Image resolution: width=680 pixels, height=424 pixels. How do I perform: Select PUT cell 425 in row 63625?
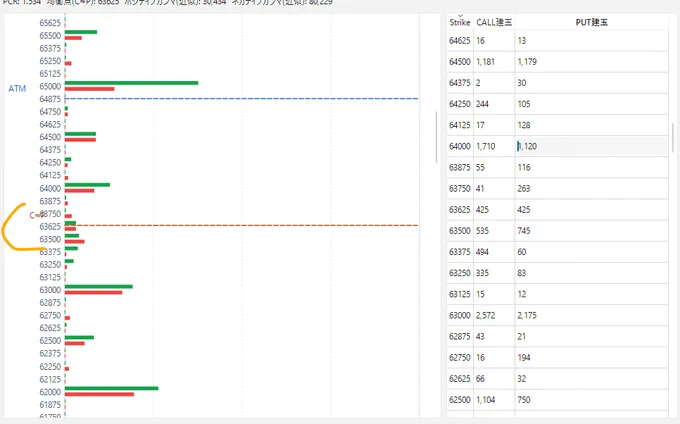point(524,210)
